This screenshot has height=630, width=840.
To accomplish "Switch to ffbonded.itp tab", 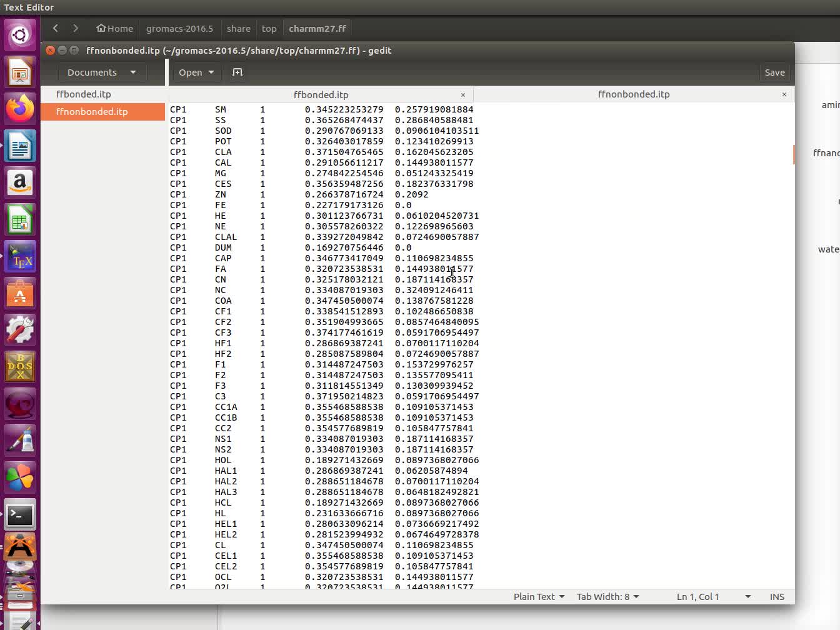I will pyautogui.click(x=321, y=95).
